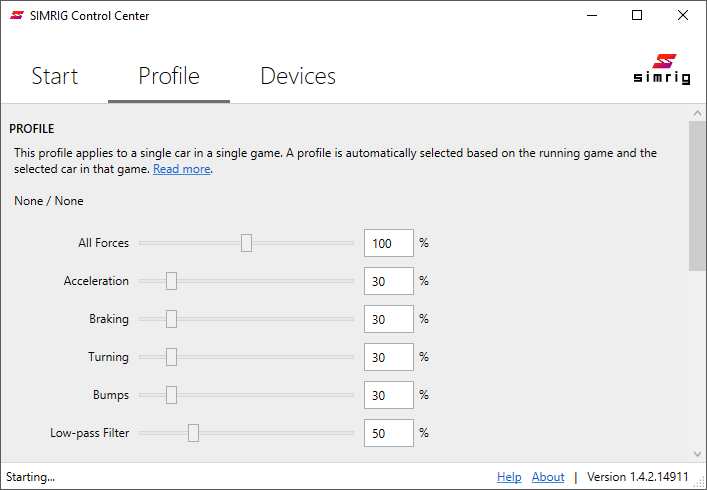Click the 'Low-pass Filter' label

point(89,433)
